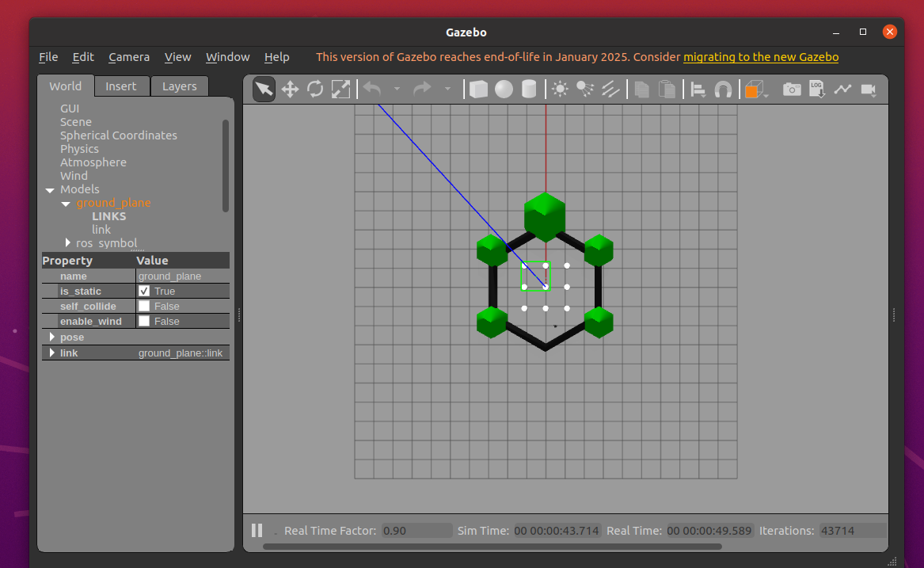
Task: Select the scale mode tool
Action: pos(340,89)
